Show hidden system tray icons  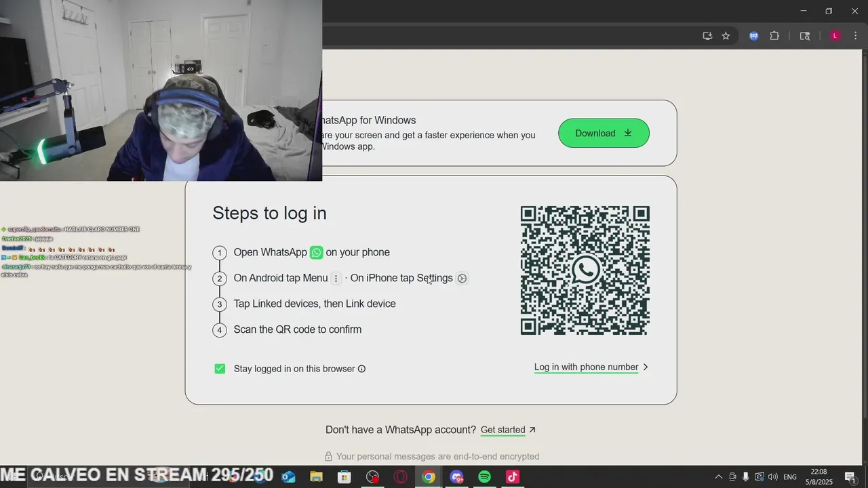[x=719, y=477]
